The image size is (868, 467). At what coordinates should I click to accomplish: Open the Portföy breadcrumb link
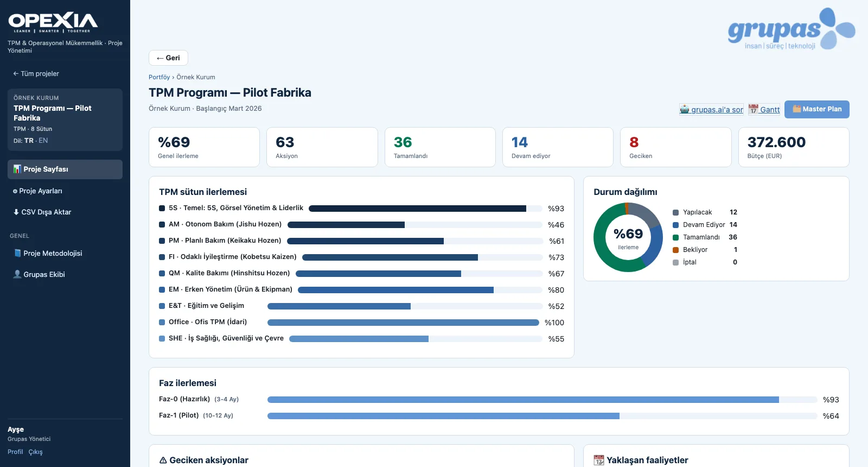tap(159, 77)
